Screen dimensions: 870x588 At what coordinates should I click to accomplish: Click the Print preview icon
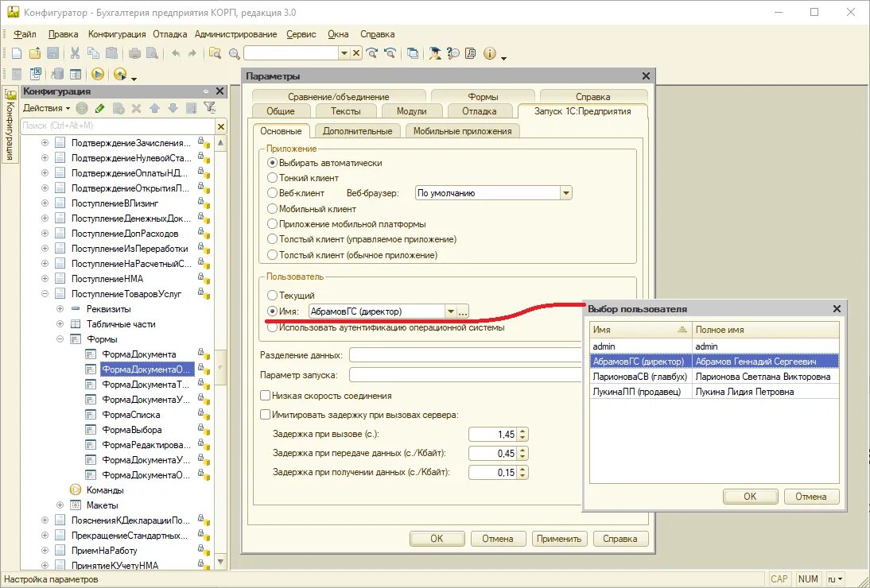point(152,53)
